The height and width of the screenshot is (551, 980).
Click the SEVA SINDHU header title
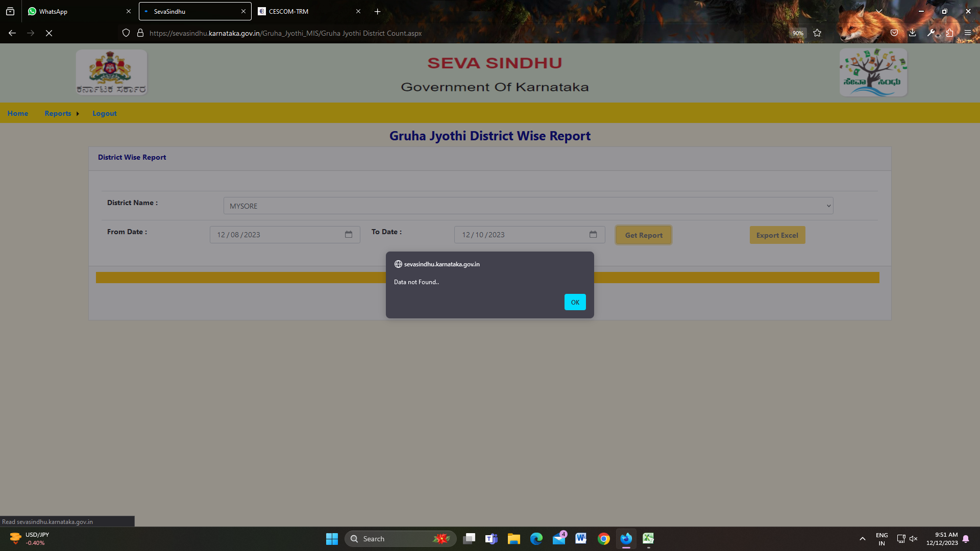pyautogui.click(x=495, y=63)
